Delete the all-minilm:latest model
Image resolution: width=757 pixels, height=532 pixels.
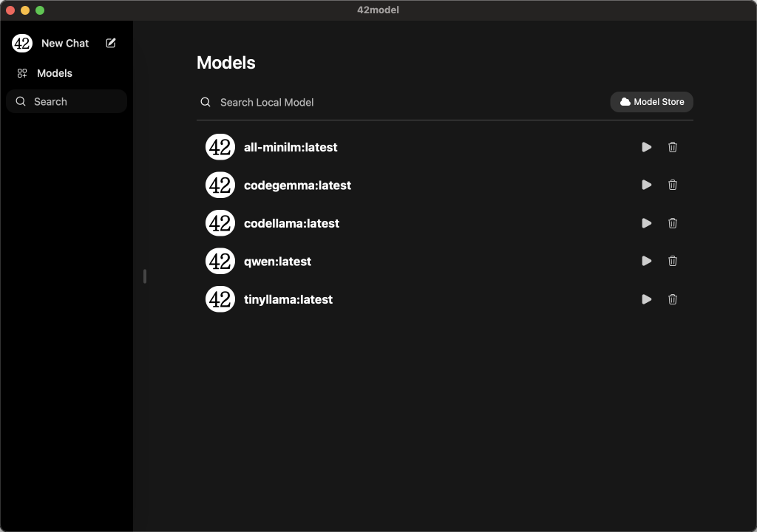[673, 147]
